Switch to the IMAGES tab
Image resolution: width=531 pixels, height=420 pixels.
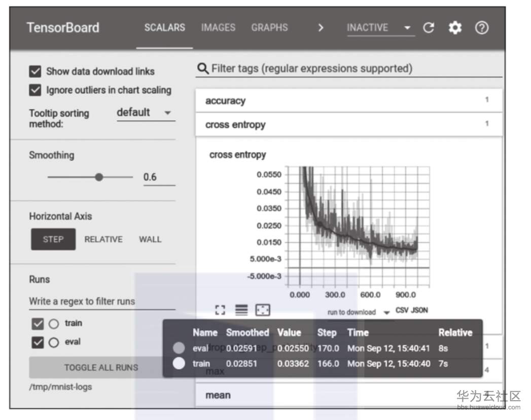click(x=218, y=28)
